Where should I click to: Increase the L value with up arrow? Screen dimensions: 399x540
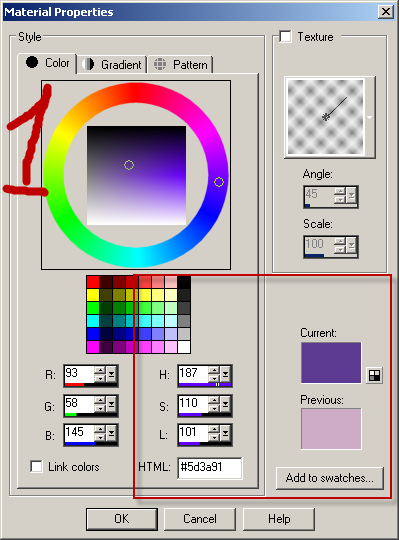point(214,429)
